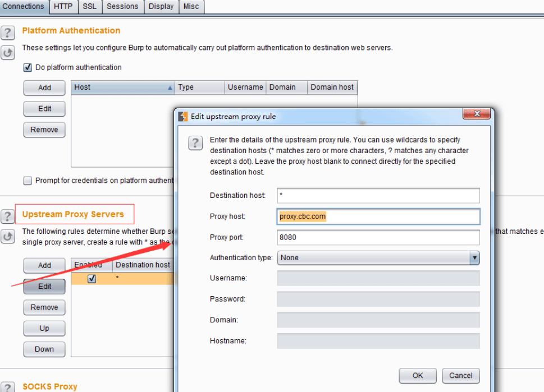The height and width of the screenshot is (392, 544).
Task: Click Burp logo icon in dialog title bar
Action: [x=183, y=117]
